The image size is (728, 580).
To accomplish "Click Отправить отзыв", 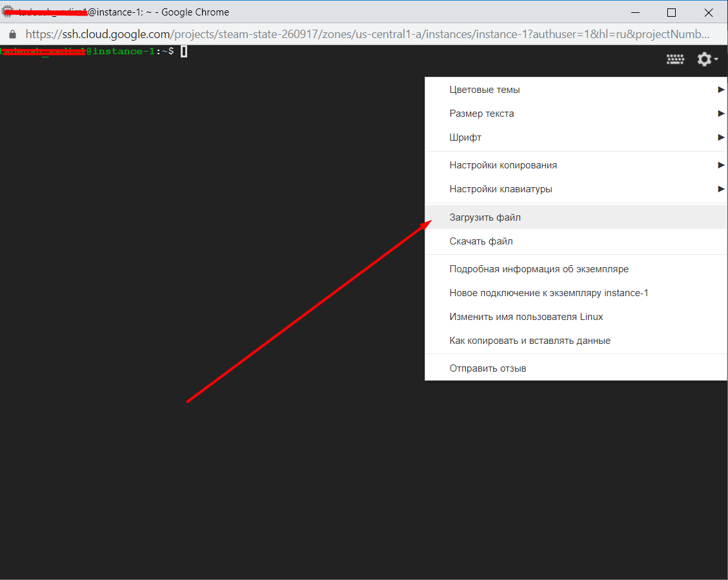I will click(x=576, y=368).
